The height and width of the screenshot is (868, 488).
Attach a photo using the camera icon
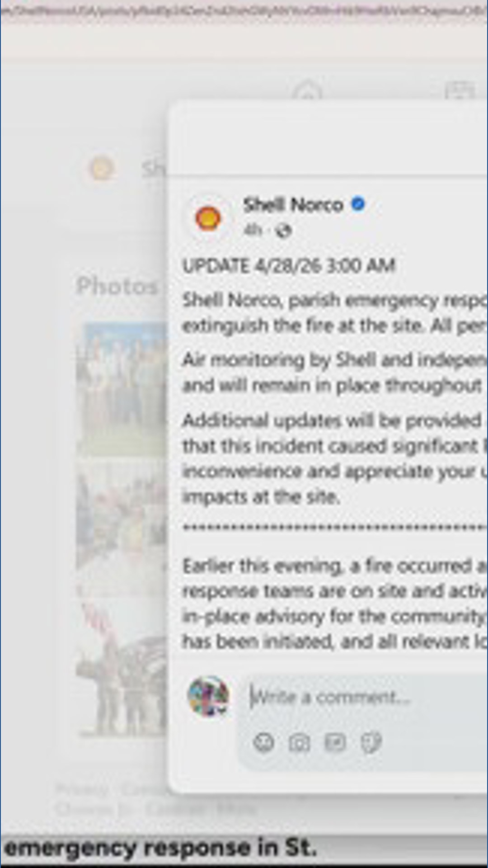(x=299, y=742)
